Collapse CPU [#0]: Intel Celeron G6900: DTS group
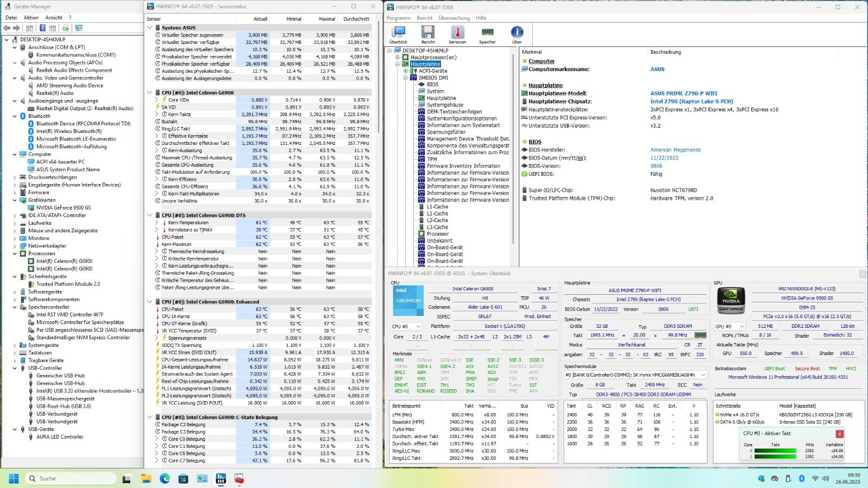The width and height of the screenshot is (868, 488). [x=150, y=215]
